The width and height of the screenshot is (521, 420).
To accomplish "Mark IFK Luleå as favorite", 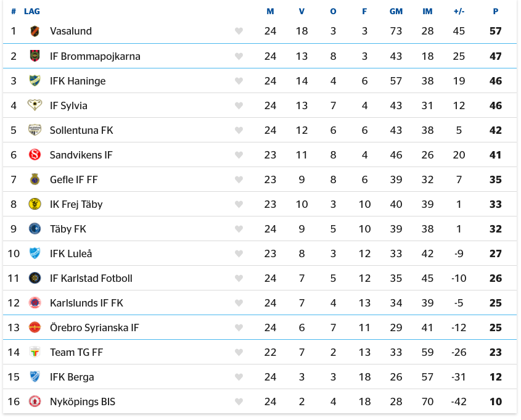I will point(239,254).
